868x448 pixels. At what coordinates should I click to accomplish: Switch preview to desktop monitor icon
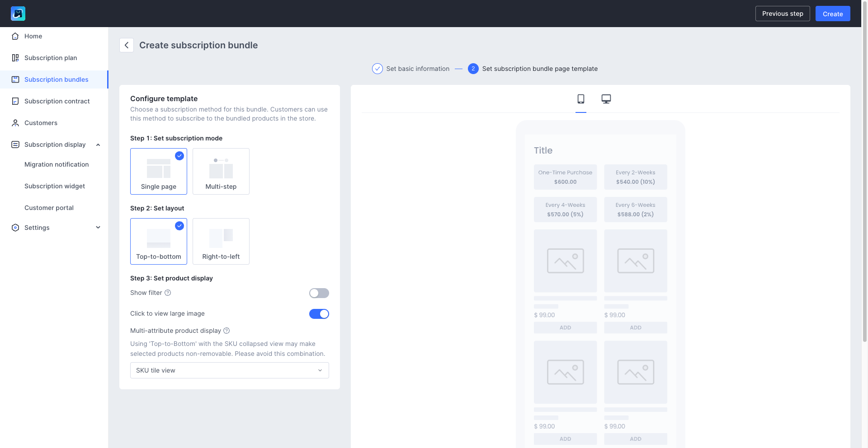pos(606,99)
